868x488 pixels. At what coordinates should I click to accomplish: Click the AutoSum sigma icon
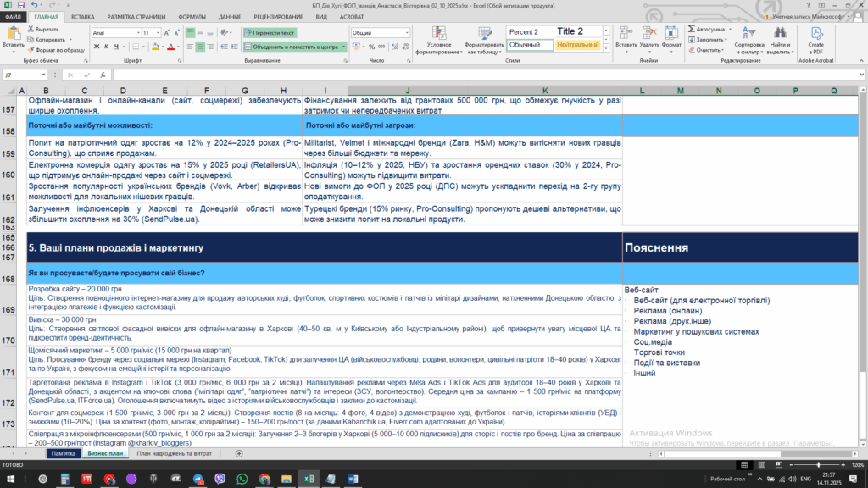click(x=692, y=29)
